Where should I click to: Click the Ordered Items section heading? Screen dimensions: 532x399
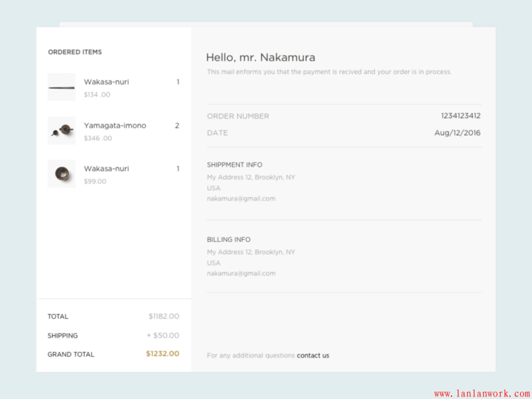(x=74, y=52)
